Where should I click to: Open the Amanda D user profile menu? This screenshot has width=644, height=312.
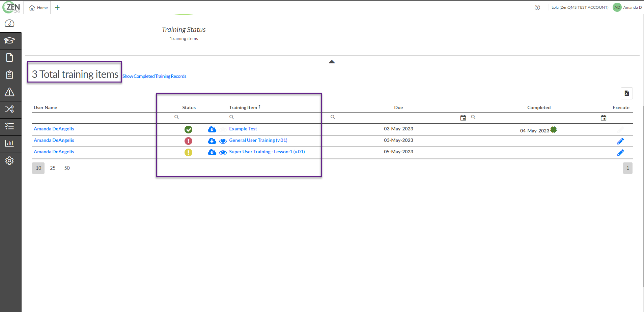[627, 7]
